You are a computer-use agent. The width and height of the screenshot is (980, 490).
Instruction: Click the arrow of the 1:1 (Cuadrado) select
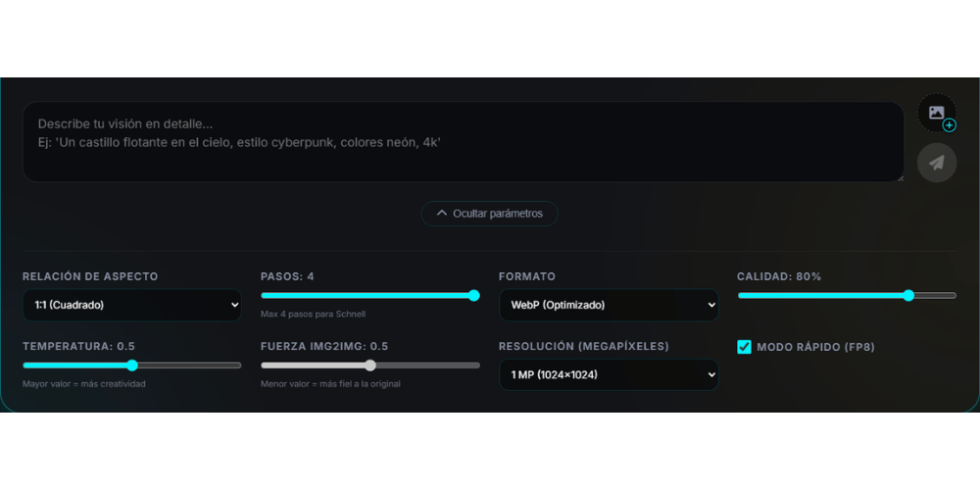234,305
